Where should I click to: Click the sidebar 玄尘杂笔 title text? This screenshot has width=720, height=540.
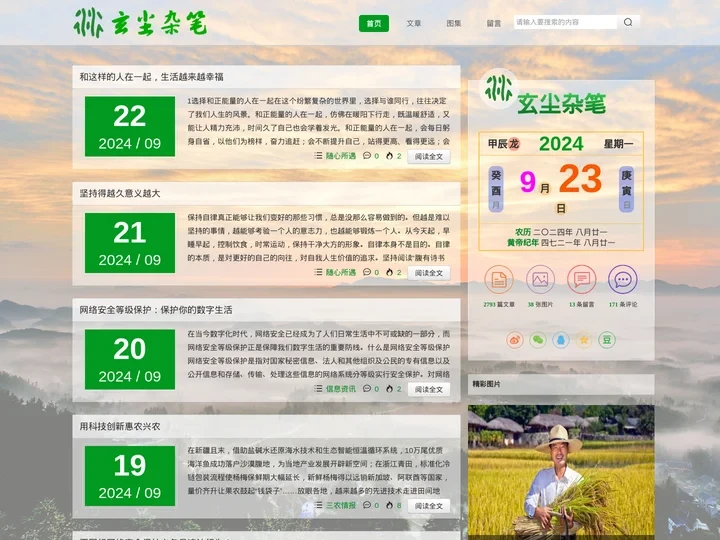[562, 104]
